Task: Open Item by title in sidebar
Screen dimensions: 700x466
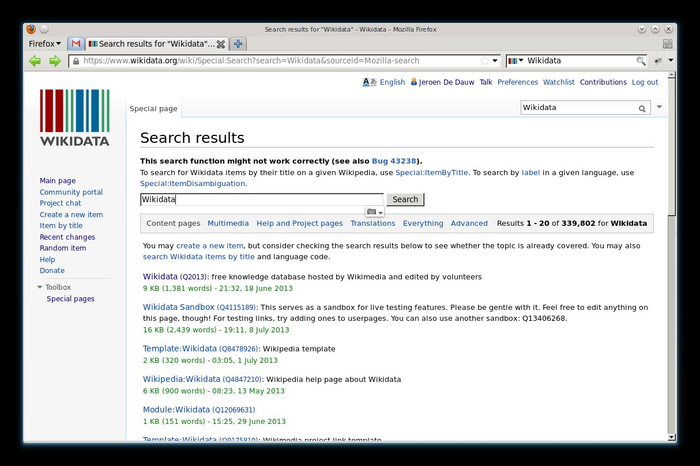Action: 61,226
